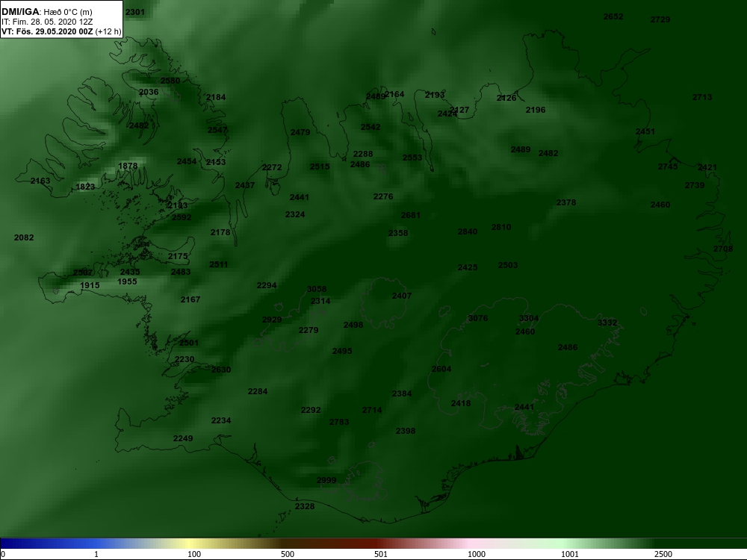This screenshot has height=560, width=747.
Task: Click the 2745 value on the east coast
Action: pos(668,167)
